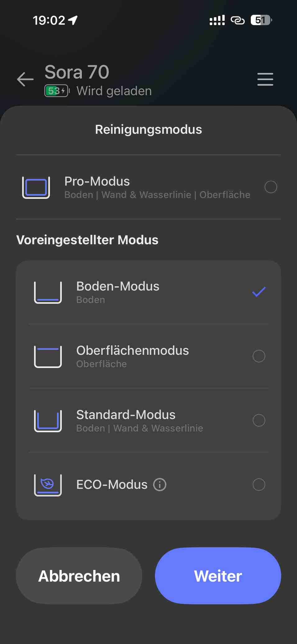Tap the Standard-Modus wall icon

(48, 421)
